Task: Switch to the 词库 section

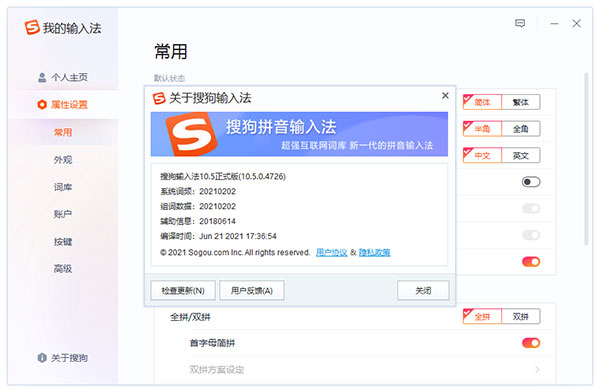Action: point(63,187)
